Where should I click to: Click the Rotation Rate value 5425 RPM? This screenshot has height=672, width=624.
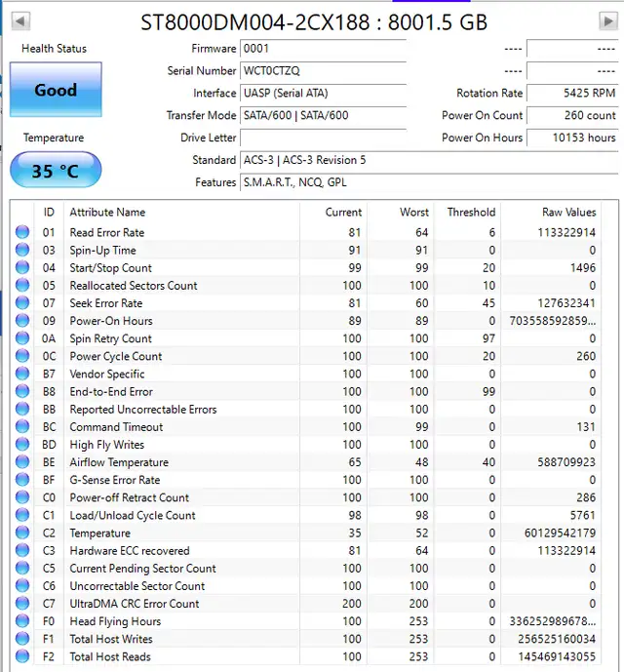(572, 93)
